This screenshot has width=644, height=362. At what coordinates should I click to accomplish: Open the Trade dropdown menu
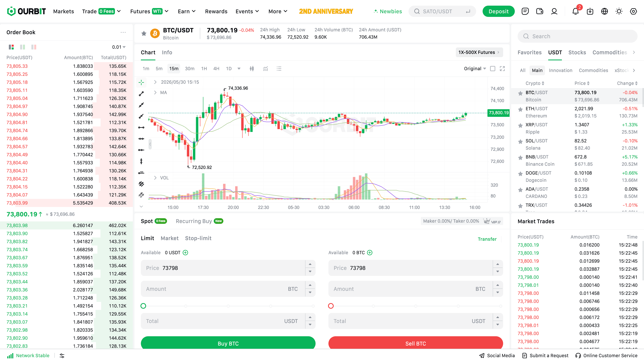(x=101, y=11)
